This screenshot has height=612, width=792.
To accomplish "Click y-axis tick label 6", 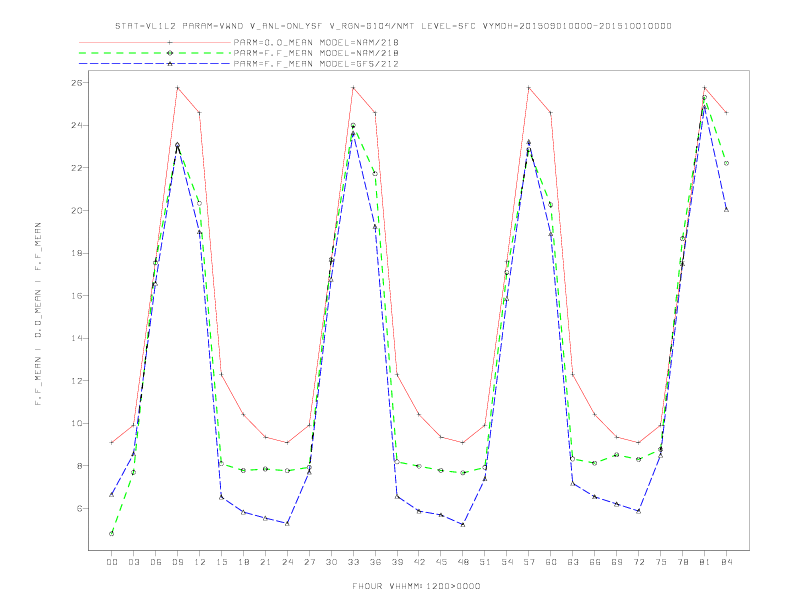I will (80, 508).
